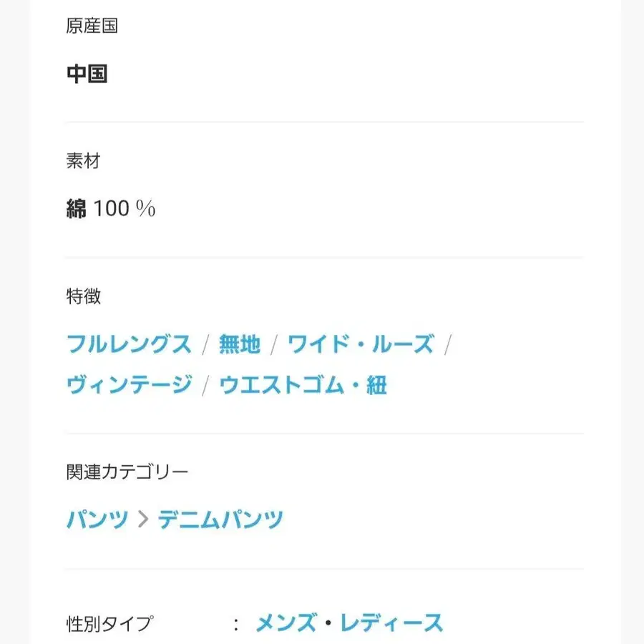
Task: Select the ワイド・ルーズ feature link
Action: pos(361,344)
